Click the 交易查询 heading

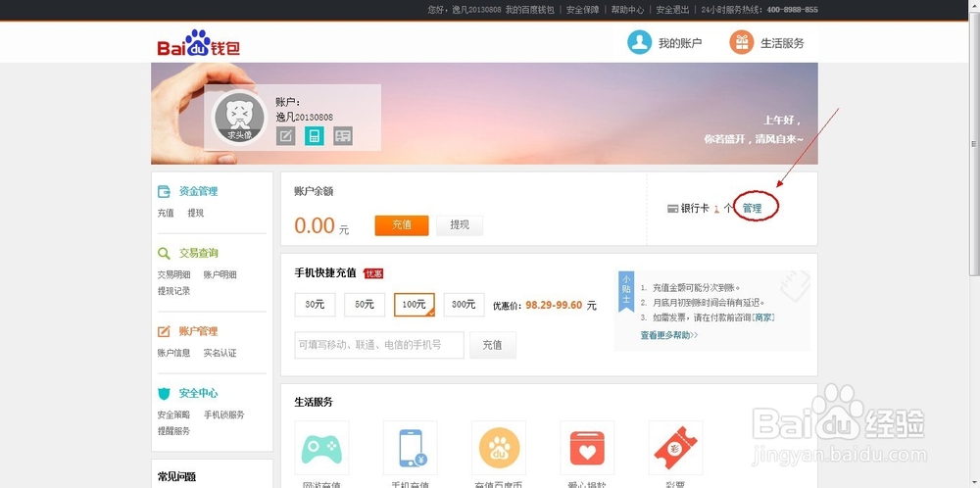click(198, 253)
